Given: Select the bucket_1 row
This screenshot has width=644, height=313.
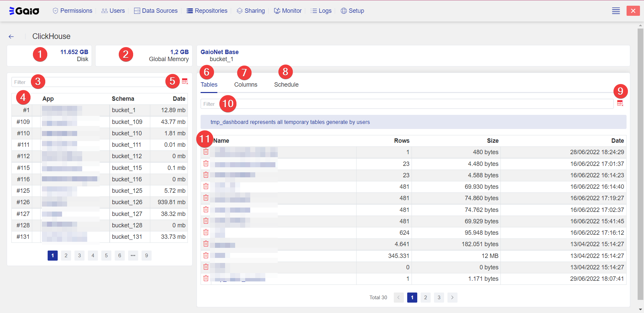Looking at the screenshot, I should pyautogui.click(x=100, y=110).
